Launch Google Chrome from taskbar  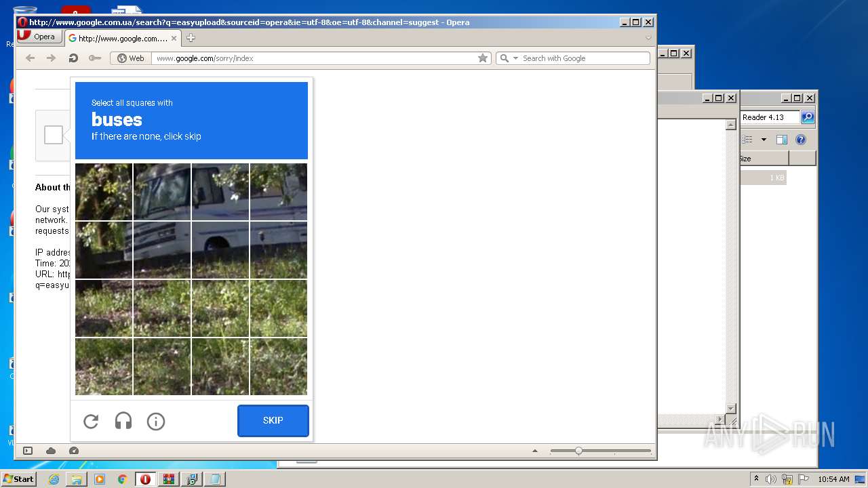(x=123, y=479)
